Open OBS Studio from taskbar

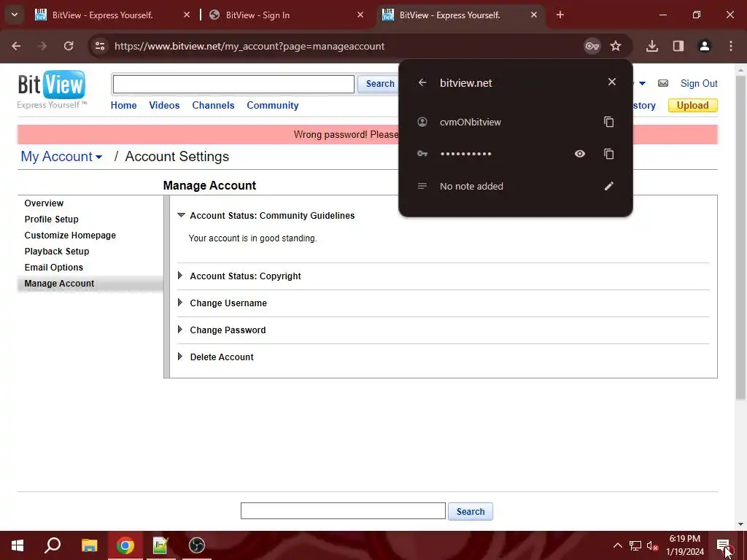pos(196,545)
